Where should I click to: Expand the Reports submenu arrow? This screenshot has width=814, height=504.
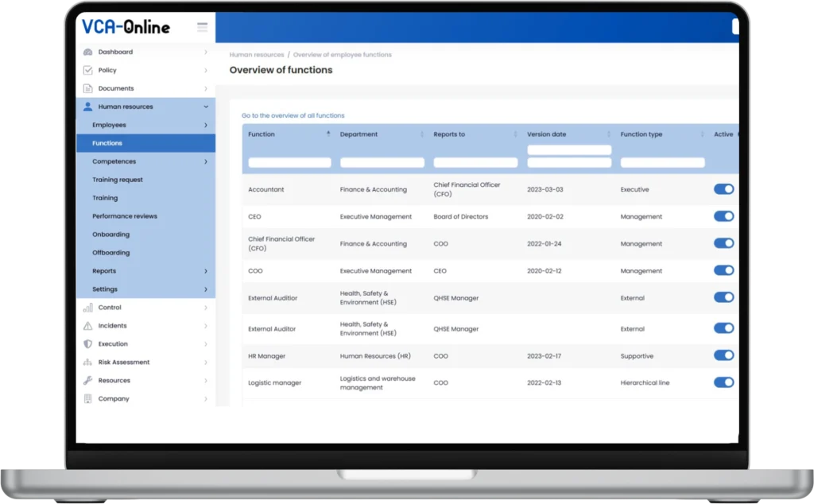pos(206,272)
